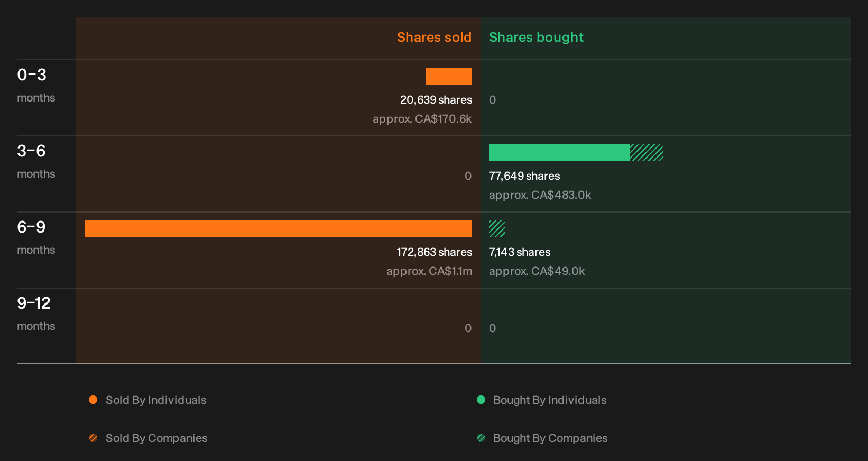Image resolution: width=868 pixels, height=461 pixels.
Task: Click the approx. CA$49.0k amount
Action: (x=537, y=271)
